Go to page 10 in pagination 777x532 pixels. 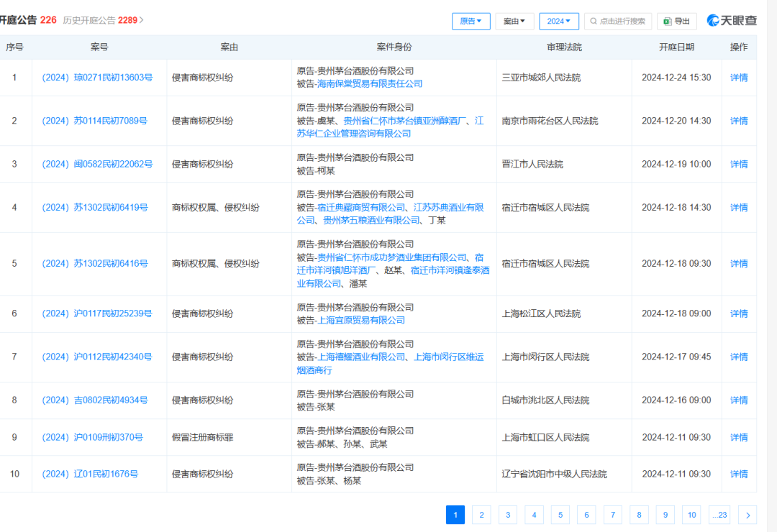[692, 515]
